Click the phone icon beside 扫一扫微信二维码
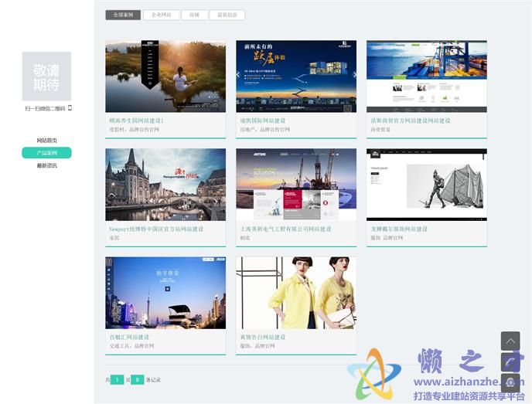 (70, 108)
